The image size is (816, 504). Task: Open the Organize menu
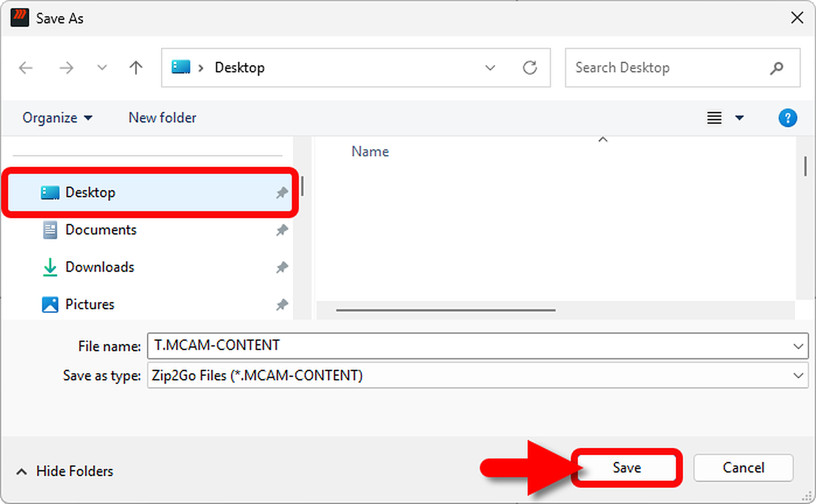(x=57, y=118)
